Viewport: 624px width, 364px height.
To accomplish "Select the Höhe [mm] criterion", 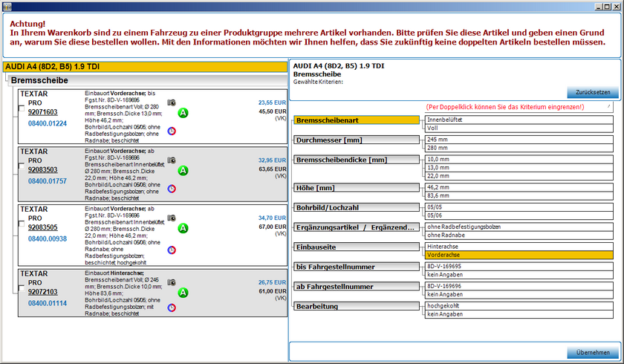I will 357,188.
